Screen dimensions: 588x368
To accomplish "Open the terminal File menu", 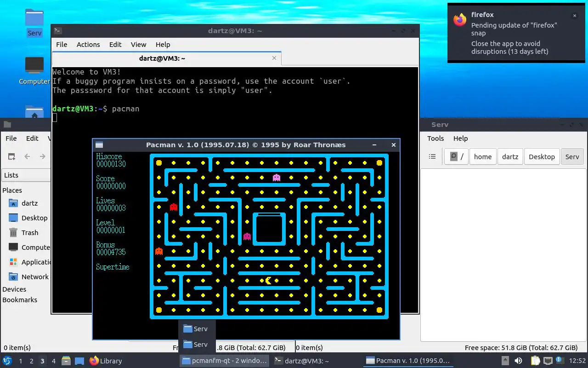I will pyautogui.click(x=62, y=45).
